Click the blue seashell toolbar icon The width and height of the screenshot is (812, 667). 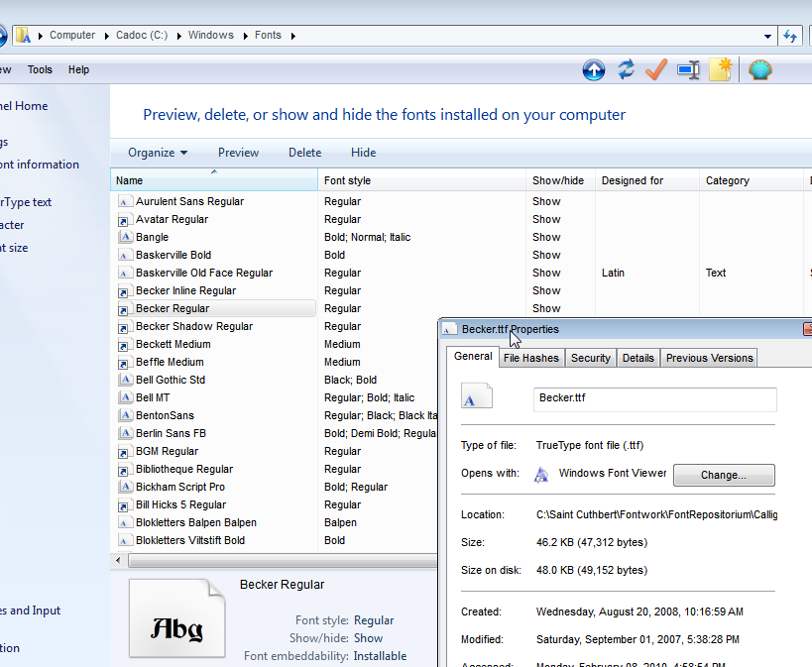coord(759,69)
